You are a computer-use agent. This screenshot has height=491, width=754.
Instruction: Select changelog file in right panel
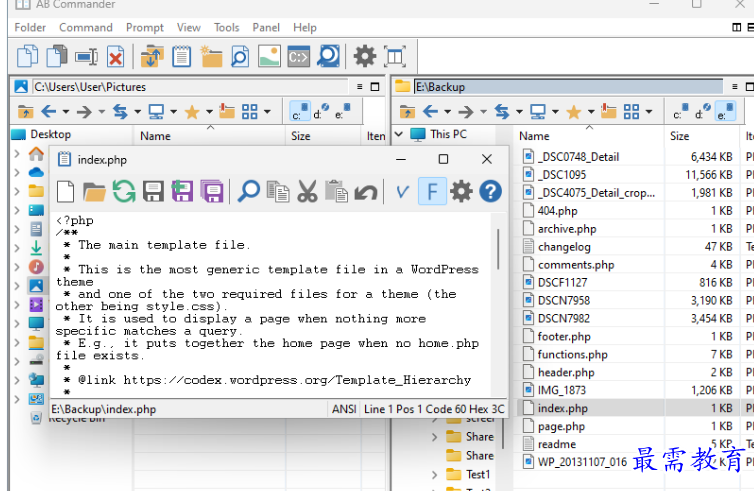(x=564, y=247)
